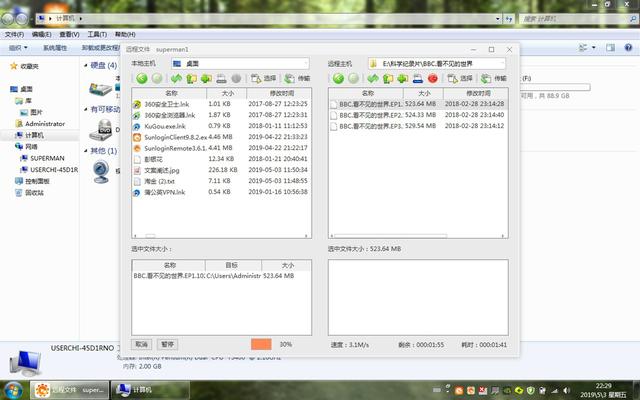640x400 pixels.
Task: Select 360安全卫士.lnk in local list
Action: pos(221,104)
